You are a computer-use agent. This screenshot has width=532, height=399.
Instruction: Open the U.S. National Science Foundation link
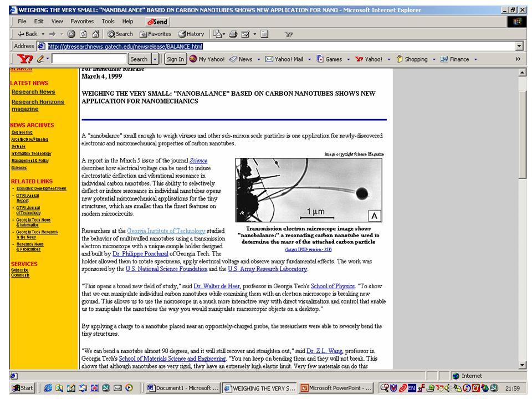click(x=166, y=269)
